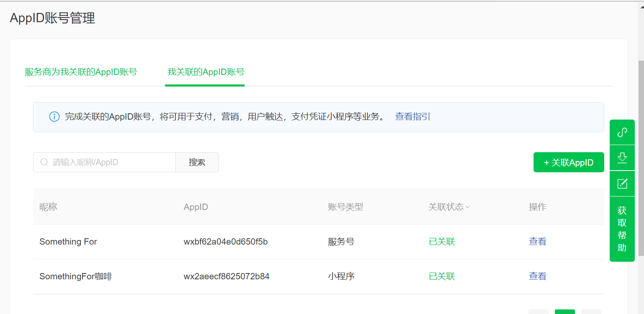Click 查看 for the Something For service account
This screenshot has width=644, height=314.
(x=537, y=241)
